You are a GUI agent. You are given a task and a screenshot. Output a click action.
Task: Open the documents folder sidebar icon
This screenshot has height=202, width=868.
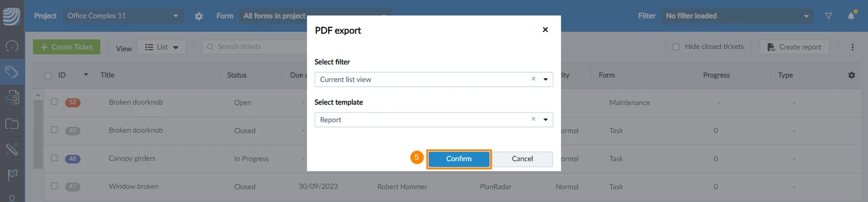click(x=12, y=123)
